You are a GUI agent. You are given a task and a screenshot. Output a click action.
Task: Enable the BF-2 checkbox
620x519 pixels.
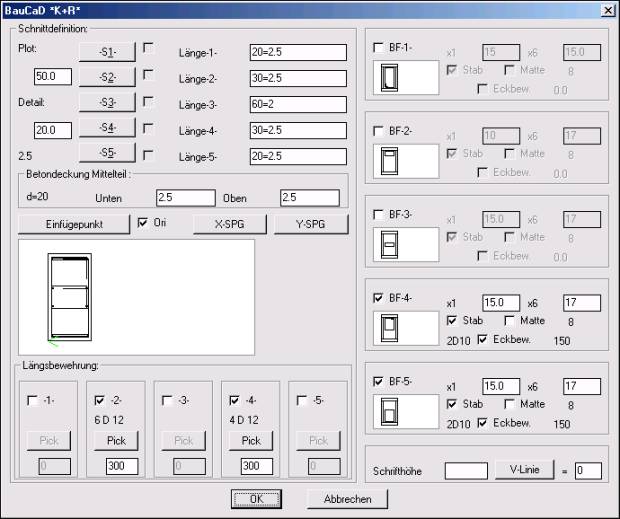tap(378, 131)
